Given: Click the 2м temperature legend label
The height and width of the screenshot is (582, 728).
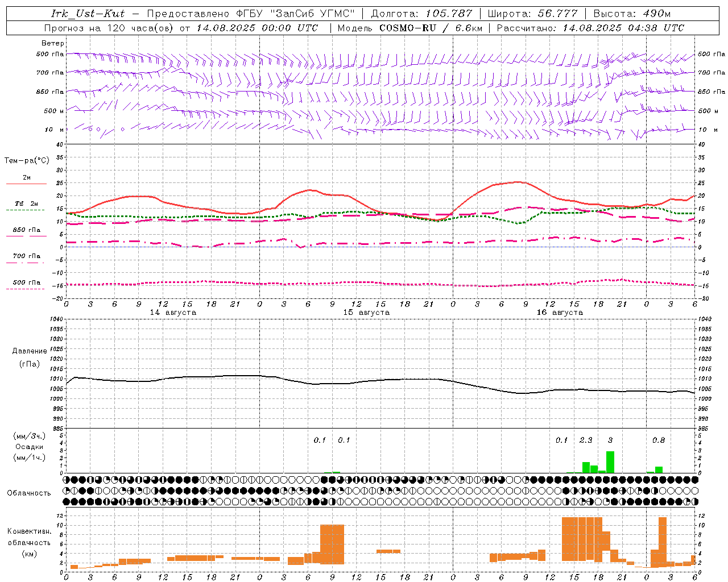Looking at the screenshot, I should (x=27, y=177).
